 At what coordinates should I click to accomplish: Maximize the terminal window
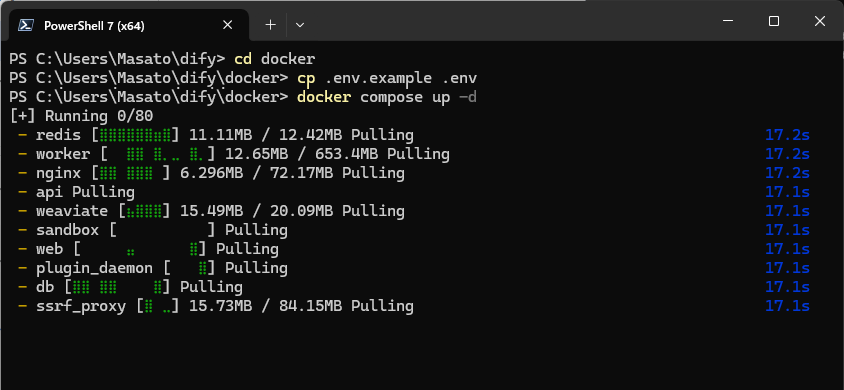point(774,21)
